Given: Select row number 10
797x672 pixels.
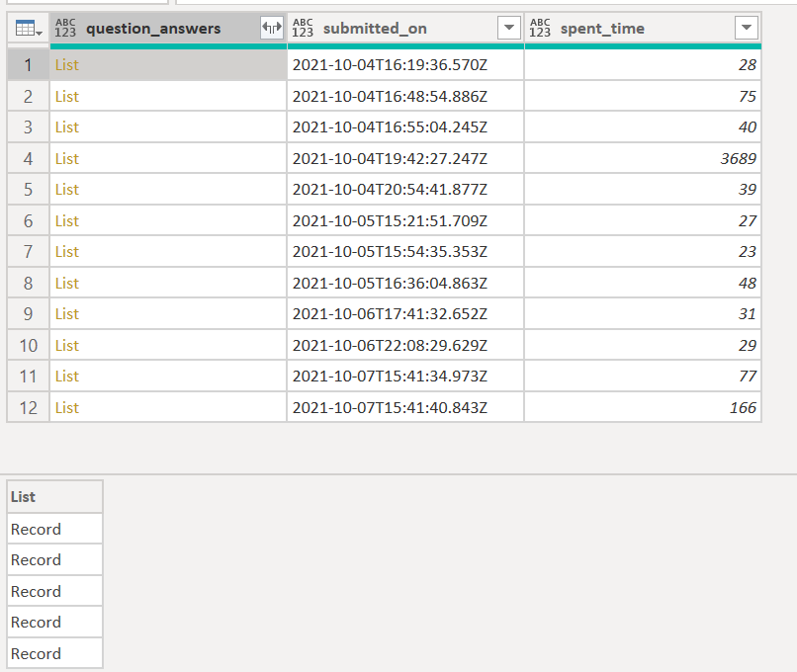Looking at the screenshot, I should [28, 346].
